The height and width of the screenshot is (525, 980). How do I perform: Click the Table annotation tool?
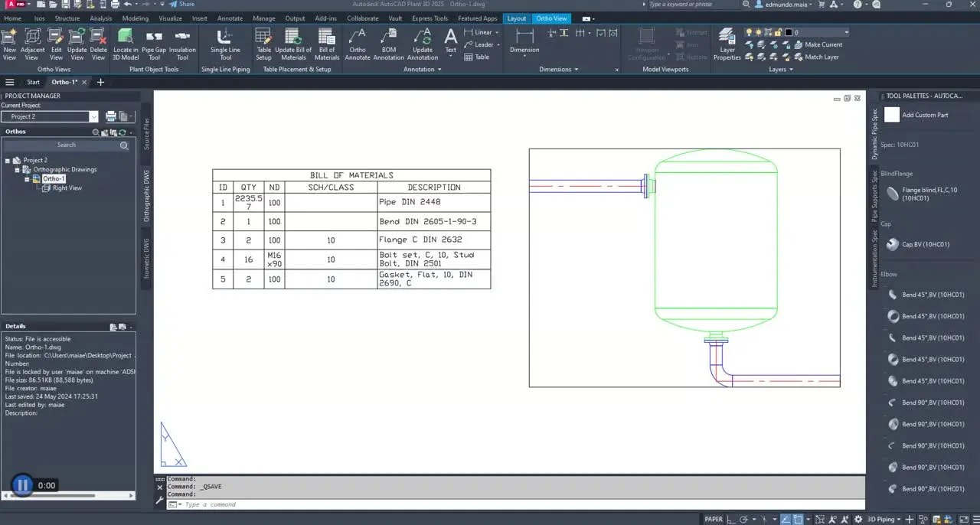tap(476, 57)
